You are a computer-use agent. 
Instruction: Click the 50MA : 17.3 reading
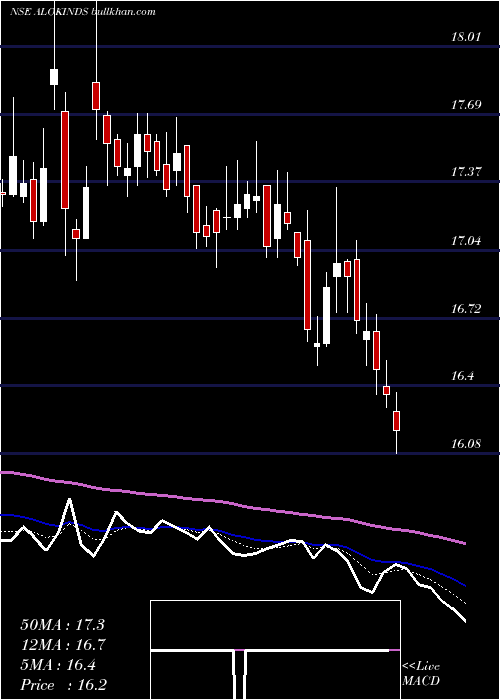(62, 625)
